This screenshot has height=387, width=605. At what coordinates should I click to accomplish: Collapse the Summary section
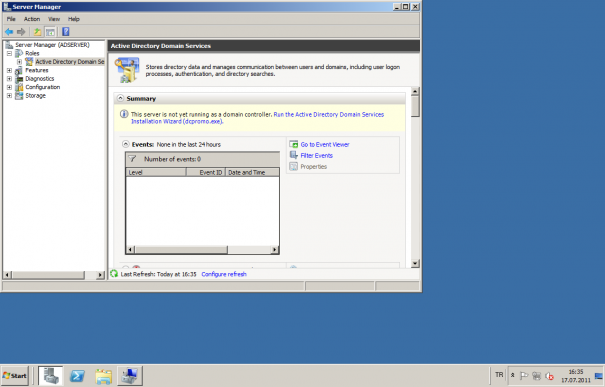coord(120,98)
